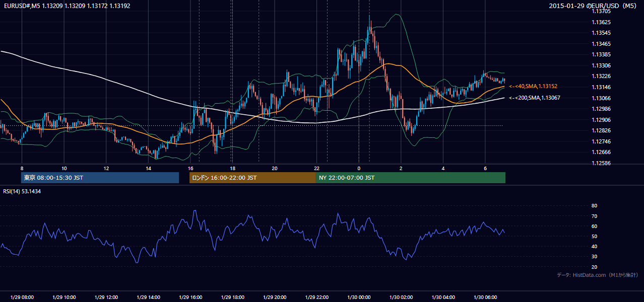
Task: Click hour tick 10 under price chart
Action: 64,168
